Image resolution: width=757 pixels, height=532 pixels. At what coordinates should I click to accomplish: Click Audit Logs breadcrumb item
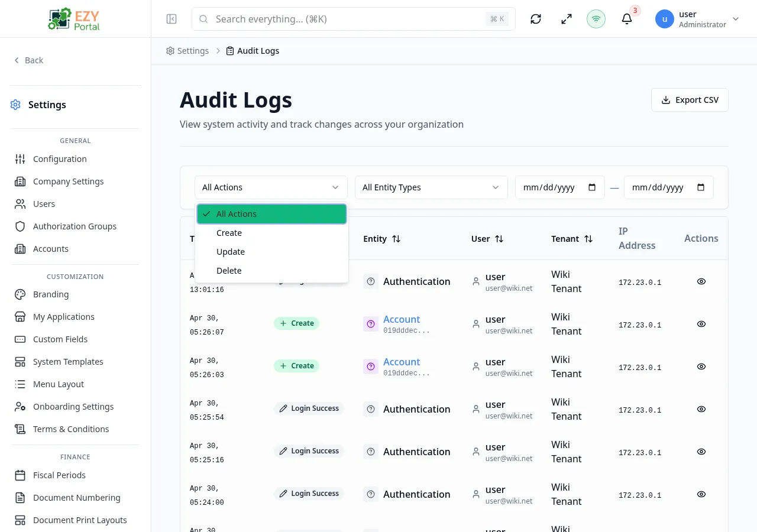click(x=253, y=51)
